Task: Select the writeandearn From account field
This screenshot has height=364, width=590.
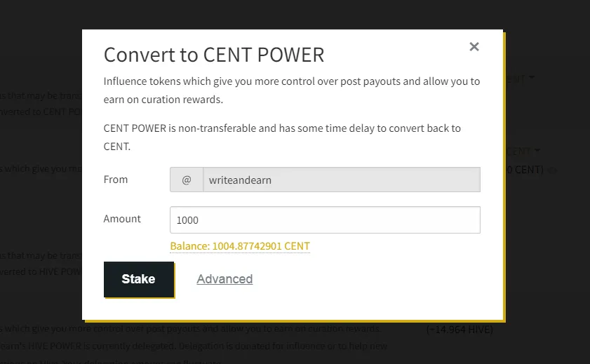Action: 341,180
